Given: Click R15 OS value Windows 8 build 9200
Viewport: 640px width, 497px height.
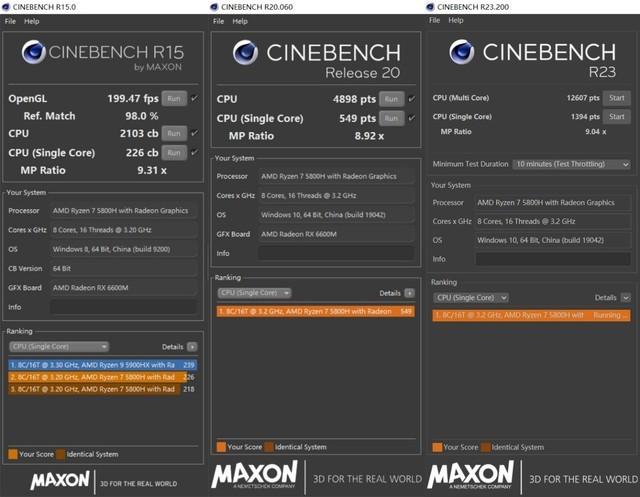Looking at the screenshot, I should (123, 249).
